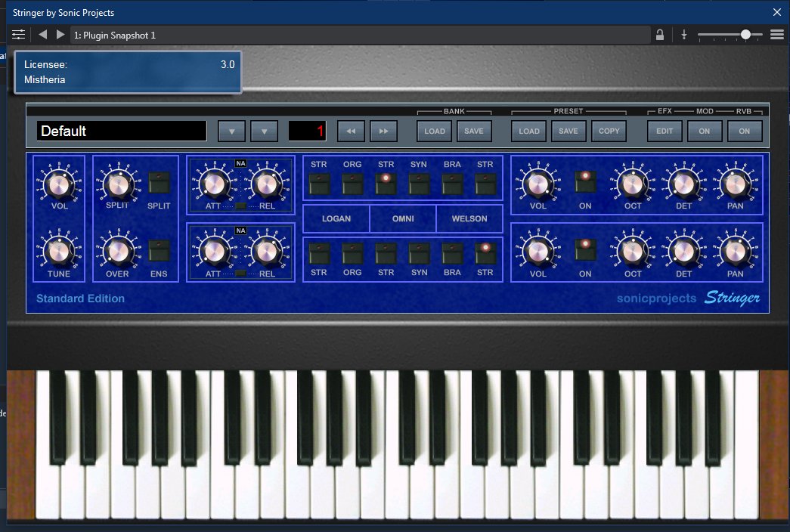Open the EFX EDIT button
The image size is (790, 532).
[x=665, y=131]
